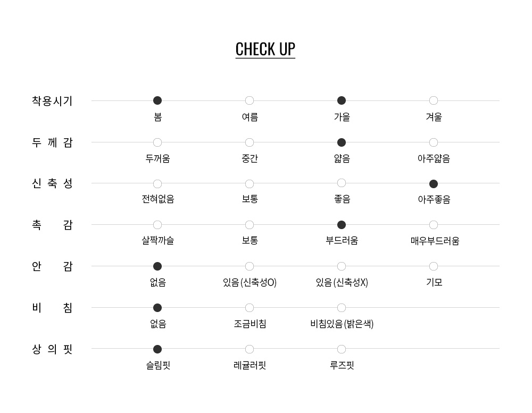
Task: Select 루즈핏 fit circle
Action: [x=342, y=349]
